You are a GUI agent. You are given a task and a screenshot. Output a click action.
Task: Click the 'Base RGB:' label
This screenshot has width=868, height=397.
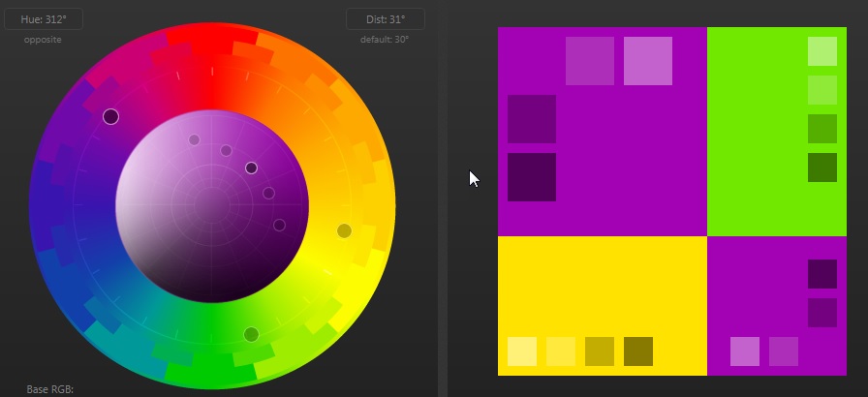tap(49, 390)
